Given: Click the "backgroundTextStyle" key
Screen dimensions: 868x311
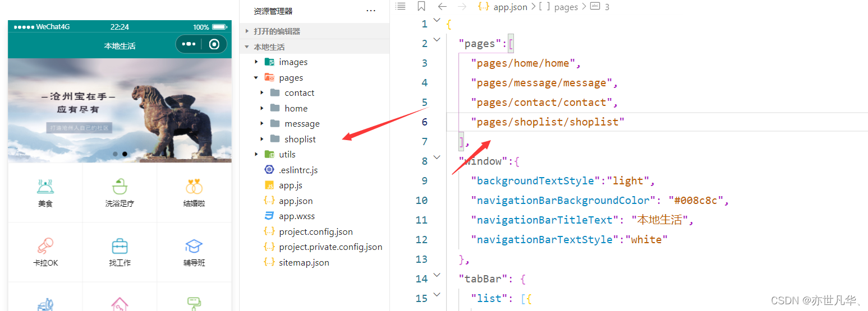Looking at the screenshot, I should pos(536,180).
